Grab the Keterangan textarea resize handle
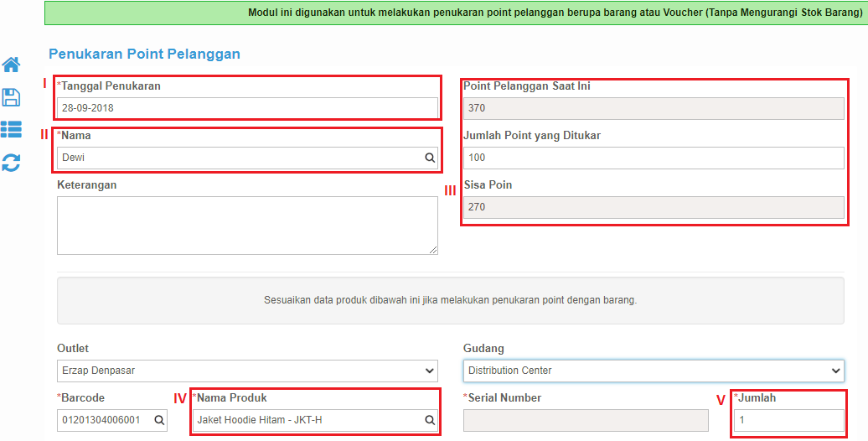 tap(433, 250)
